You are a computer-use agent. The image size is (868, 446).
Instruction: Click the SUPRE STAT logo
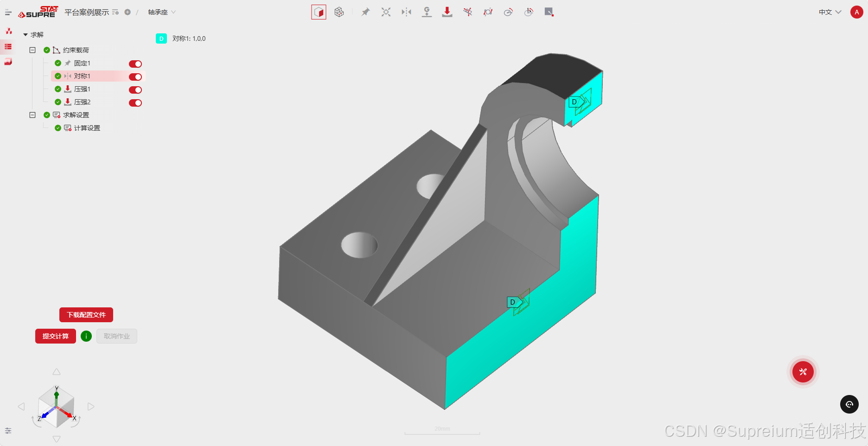pos(38,12)
